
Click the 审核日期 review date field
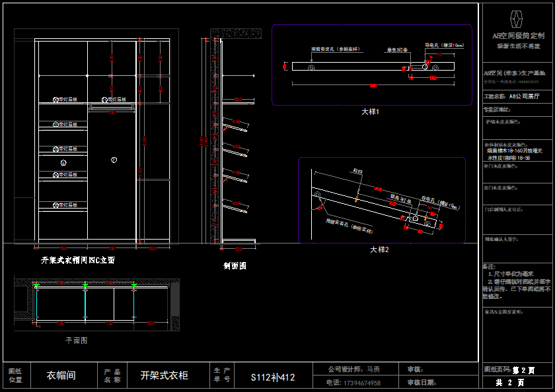[x=422, y=383]
